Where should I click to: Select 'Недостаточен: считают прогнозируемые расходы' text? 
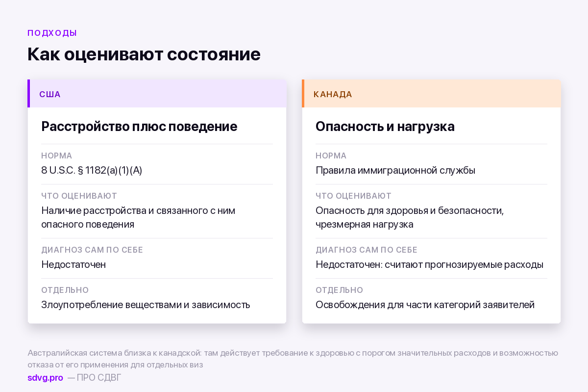pyautogui.click(x=429, y=265)
